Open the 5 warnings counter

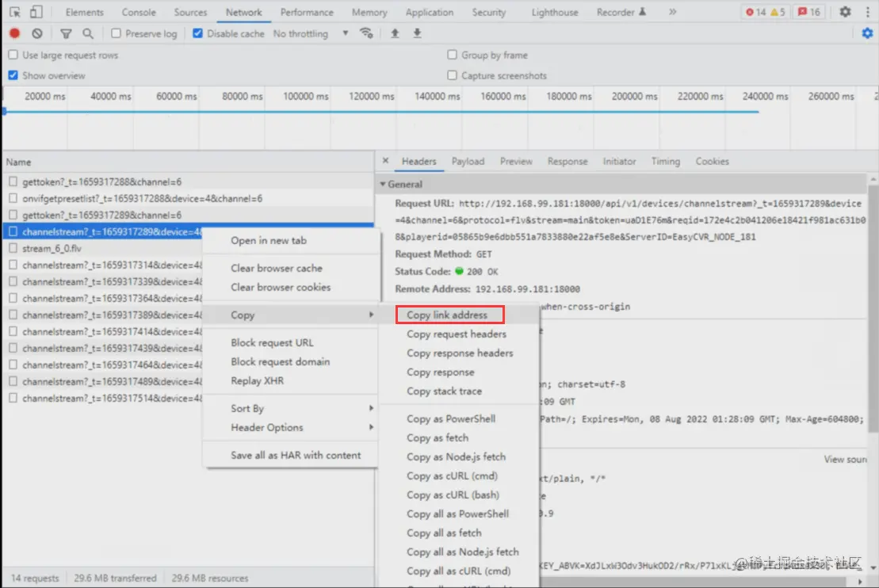point(778,12)
